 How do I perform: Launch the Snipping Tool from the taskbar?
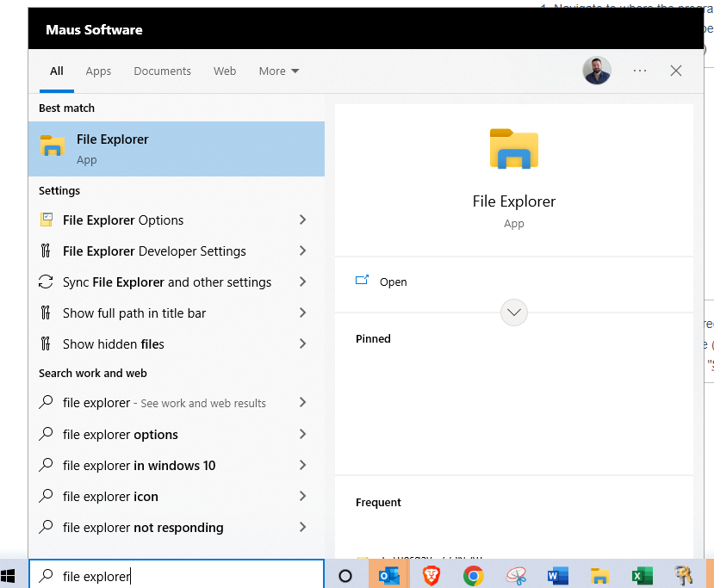pos(516,576)
